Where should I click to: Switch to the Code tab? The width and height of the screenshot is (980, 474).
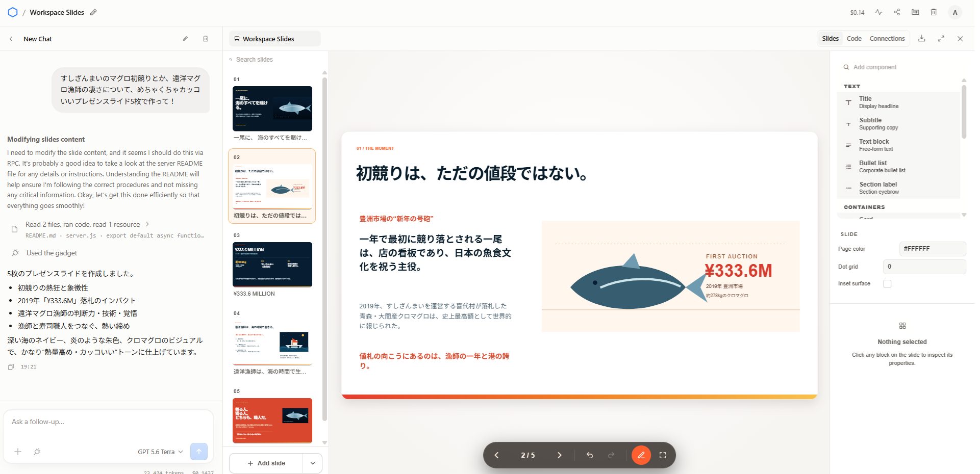click(854, 39)
